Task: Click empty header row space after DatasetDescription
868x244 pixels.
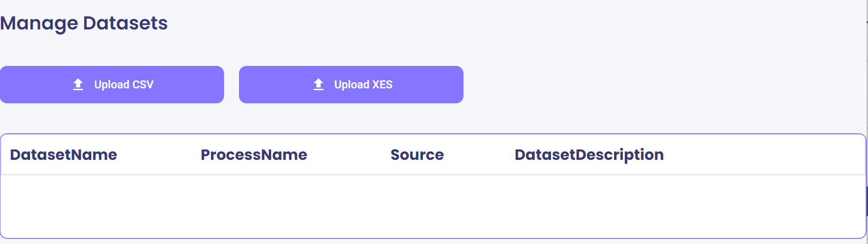Action: pyautogui.click(x=764, y=155)
